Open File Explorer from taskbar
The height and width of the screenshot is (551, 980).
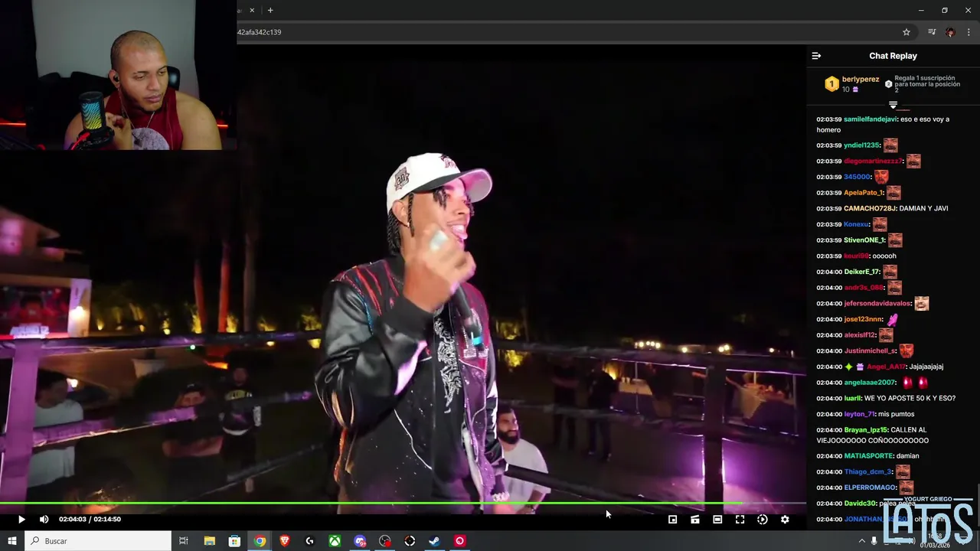click(x=209, y=541)
